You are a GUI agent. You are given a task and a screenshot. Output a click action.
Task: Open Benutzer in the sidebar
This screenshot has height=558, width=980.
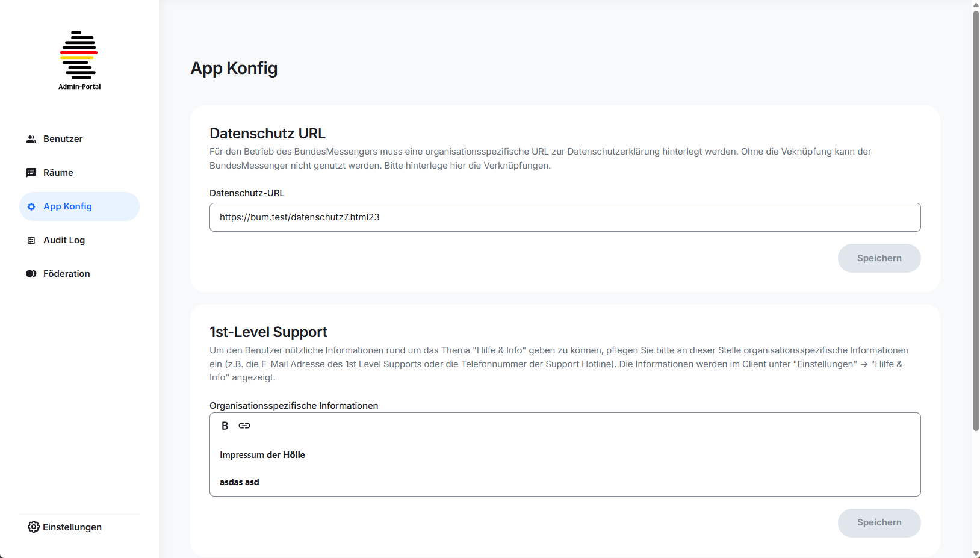tap(79, 139)
